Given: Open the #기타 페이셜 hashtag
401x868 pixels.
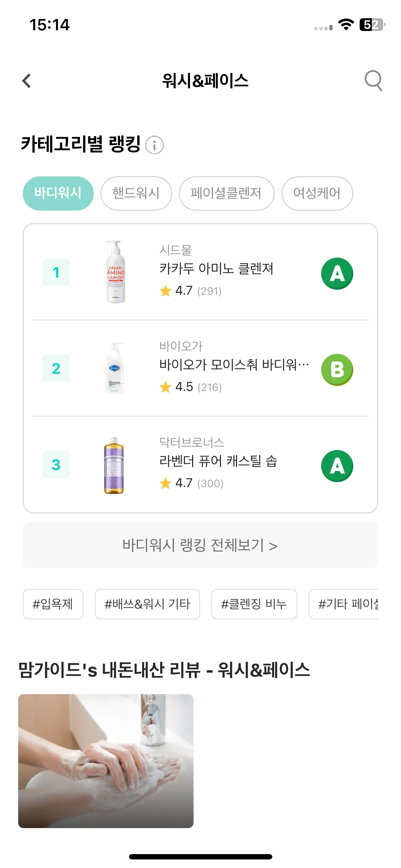Looking at the screenshot, I should (x=344, y=604).
